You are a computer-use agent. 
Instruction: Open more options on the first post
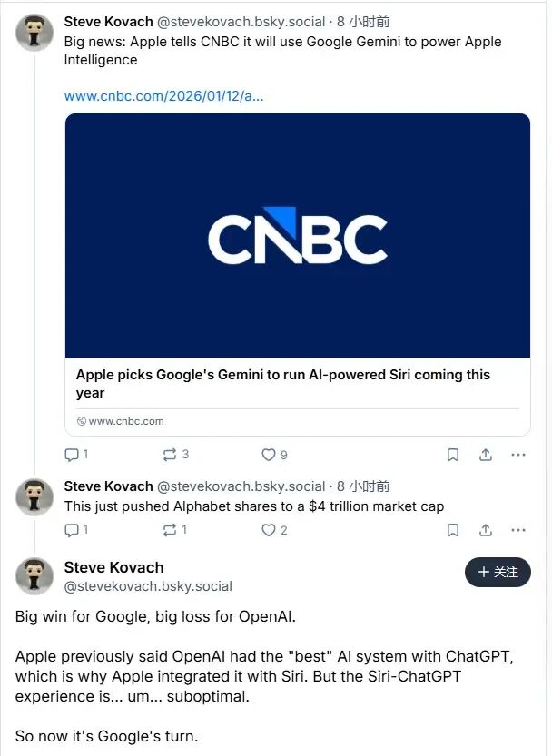pos(518,455)
